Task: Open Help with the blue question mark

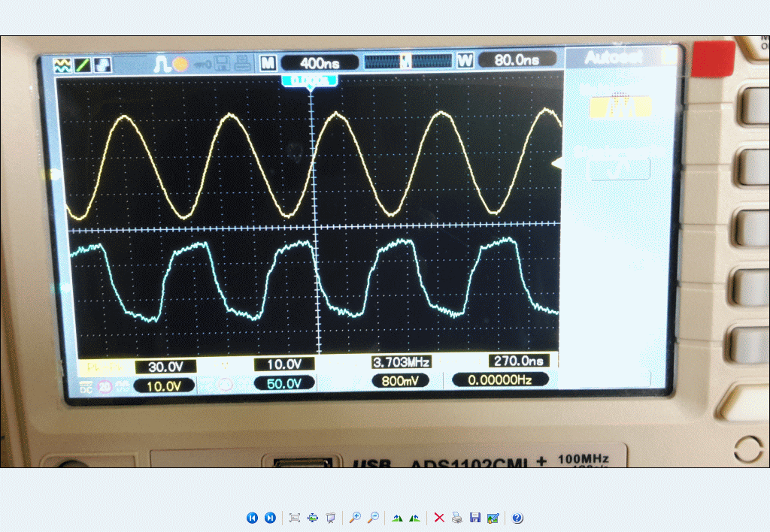Action: 517,518
